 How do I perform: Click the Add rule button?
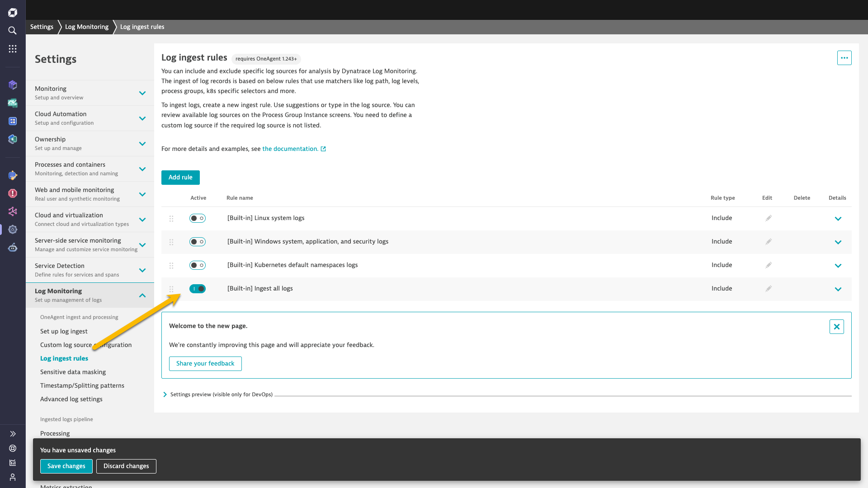180,177
